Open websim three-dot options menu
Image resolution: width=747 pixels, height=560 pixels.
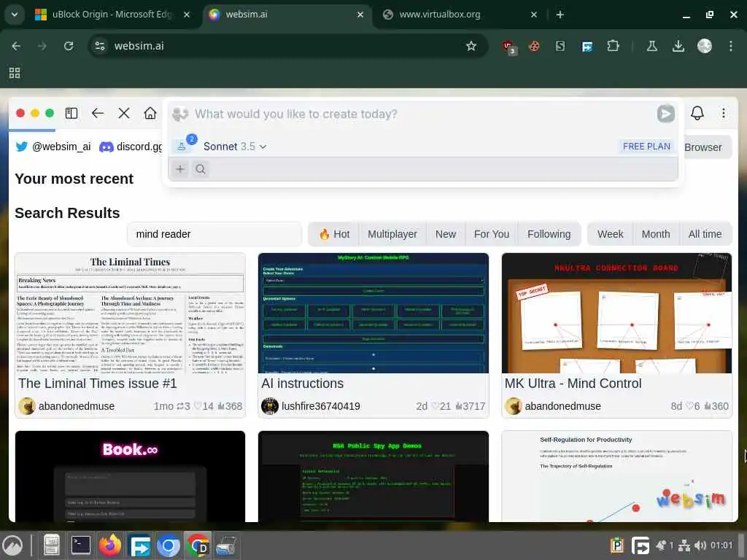tap(723, 113)
